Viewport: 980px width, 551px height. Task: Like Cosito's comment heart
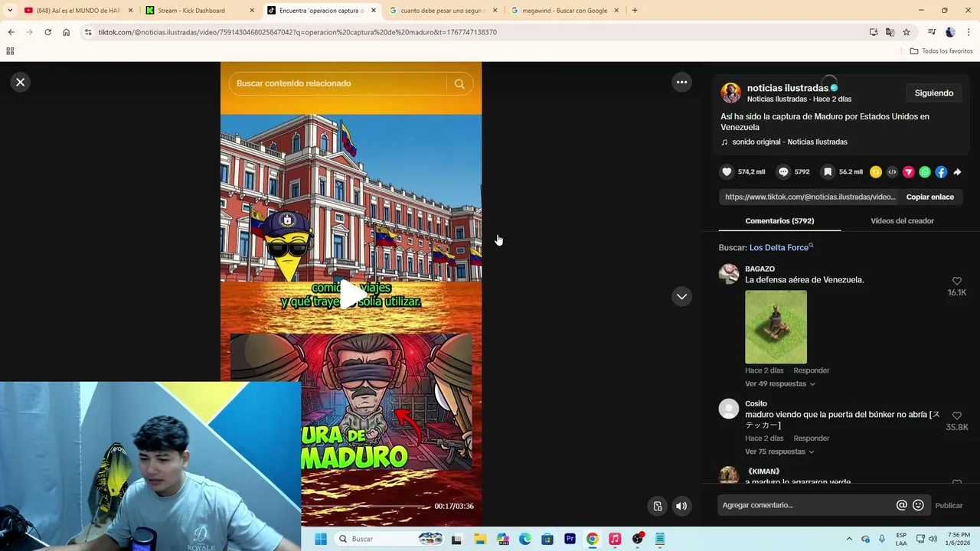[x=956, y=416]
